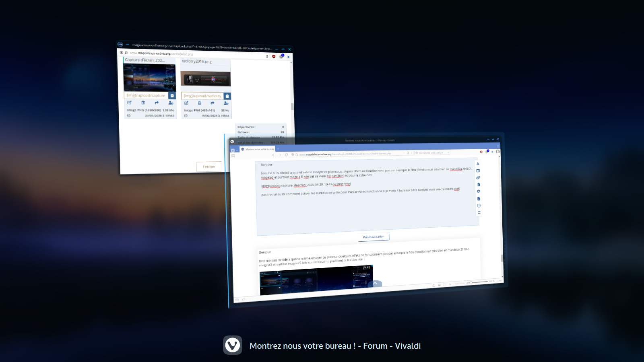Click the [img]/upload/radiotry code field
The image size is (644, 362).
(x=202, y=96)
